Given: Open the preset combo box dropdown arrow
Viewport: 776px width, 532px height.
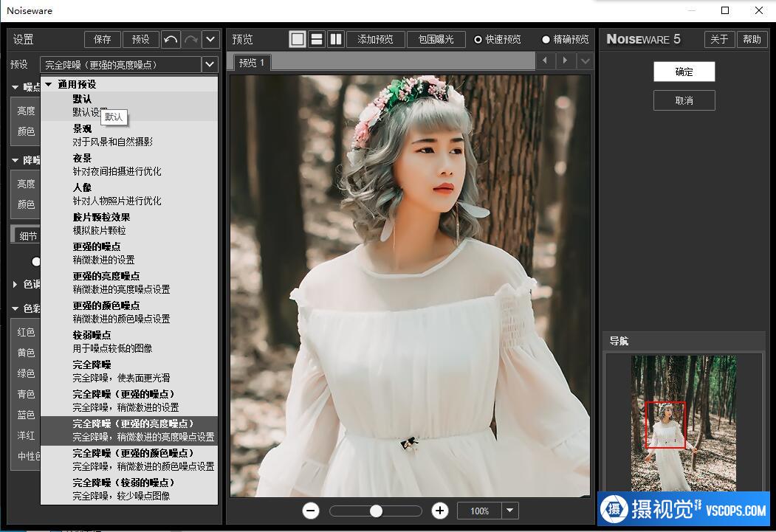Looking at the screenshot, I should coord(210,64).
